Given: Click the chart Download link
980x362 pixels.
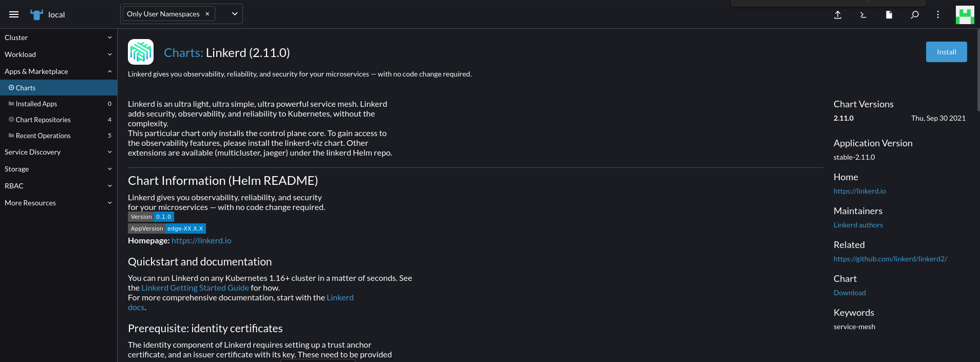Looking at the screenshot, I should 850,293.
